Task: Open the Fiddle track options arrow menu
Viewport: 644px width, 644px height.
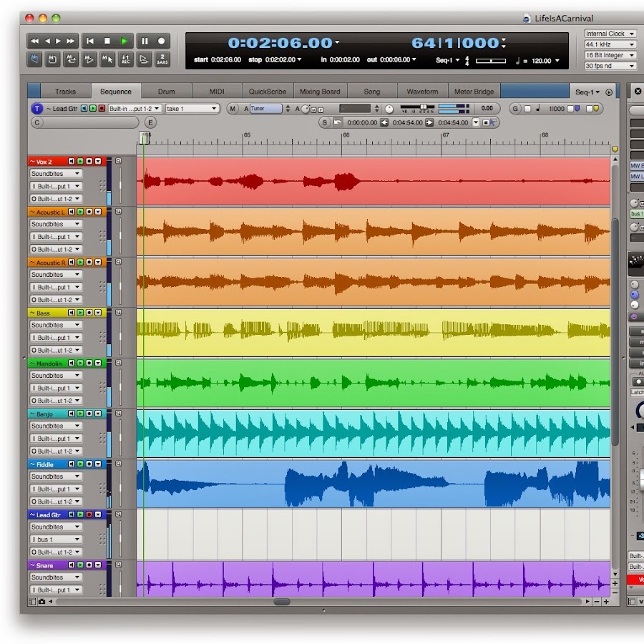Action: pyautogui.click(x=98, y=464)
